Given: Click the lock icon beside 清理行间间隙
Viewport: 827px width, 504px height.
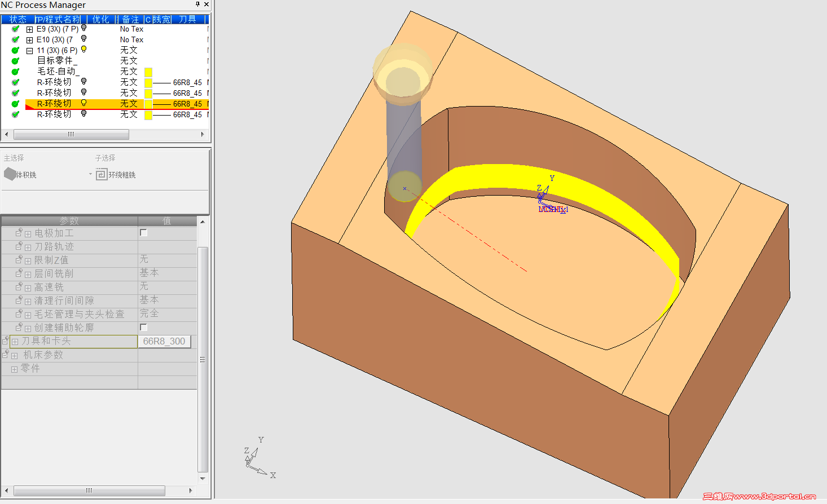Looking at the screenshot, I should click(x=19, y=300).
